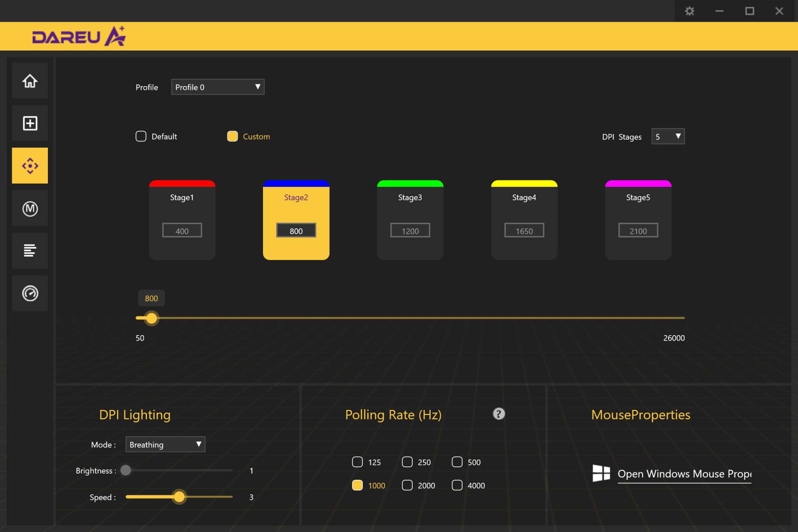
Task: Click the Speed slider handle
Action: click(179, 497)
